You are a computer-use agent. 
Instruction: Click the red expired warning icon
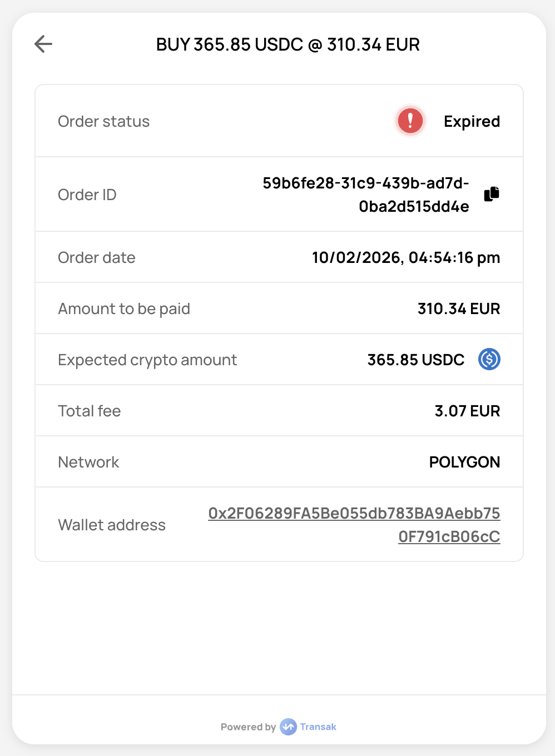click(x=410, y=121)
